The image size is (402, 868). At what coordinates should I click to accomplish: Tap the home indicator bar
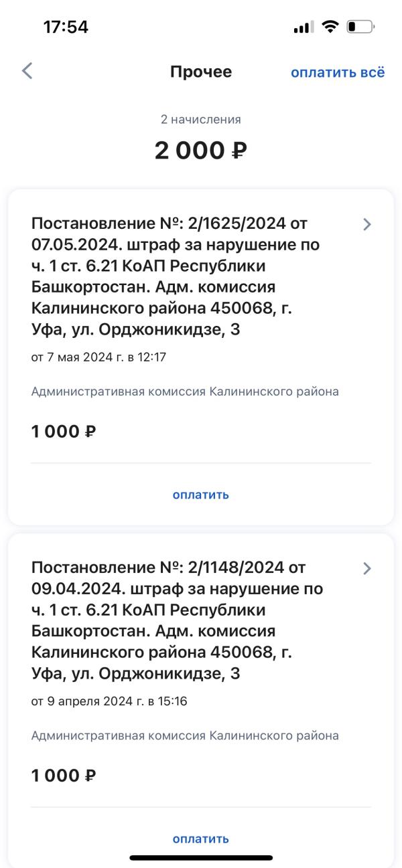(x=201, y=857)
